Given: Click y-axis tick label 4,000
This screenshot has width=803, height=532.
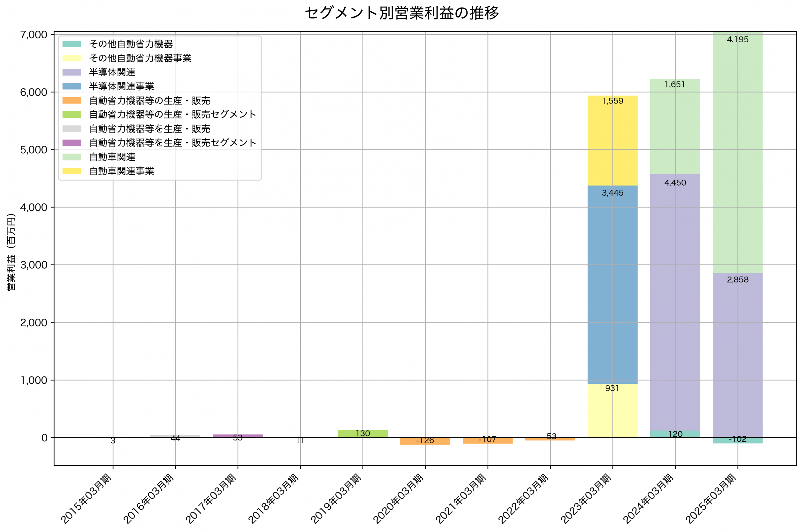Looking at the screenshot, I should pyautogui.click(x=34, y=207).
